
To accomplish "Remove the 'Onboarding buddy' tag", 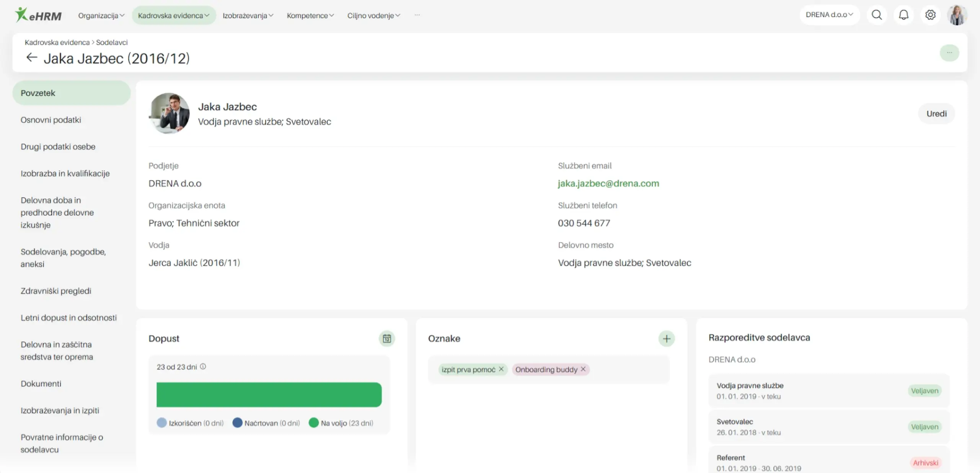I will [x=583, y=369].
